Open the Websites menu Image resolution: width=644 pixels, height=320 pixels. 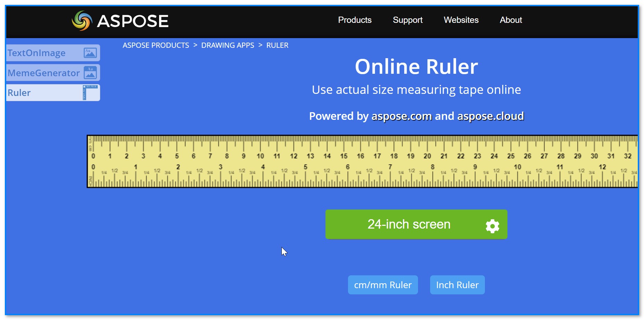(x=461, y=20)
